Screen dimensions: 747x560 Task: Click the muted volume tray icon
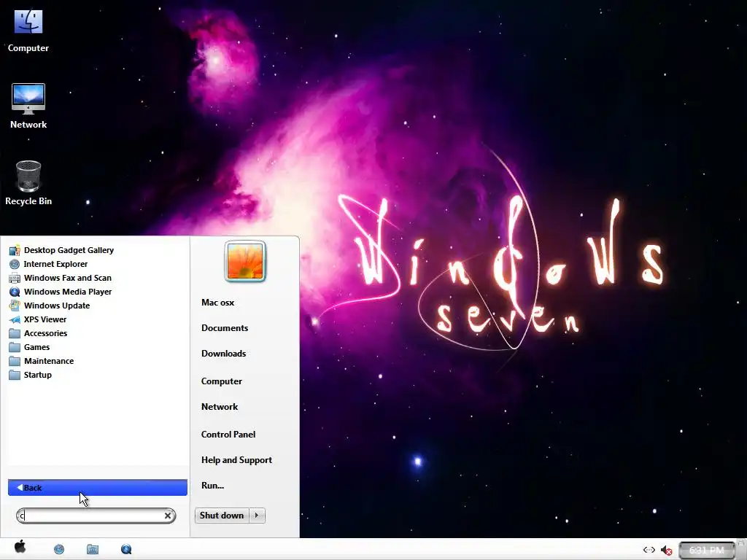pyautogui.click(x=667, y=551)
